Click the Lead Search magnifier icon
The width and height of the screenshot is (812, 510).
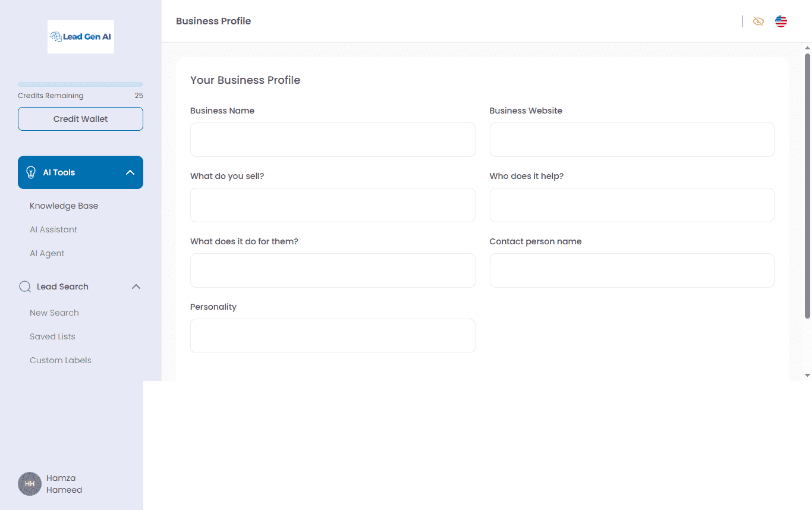tap(24, 286)
